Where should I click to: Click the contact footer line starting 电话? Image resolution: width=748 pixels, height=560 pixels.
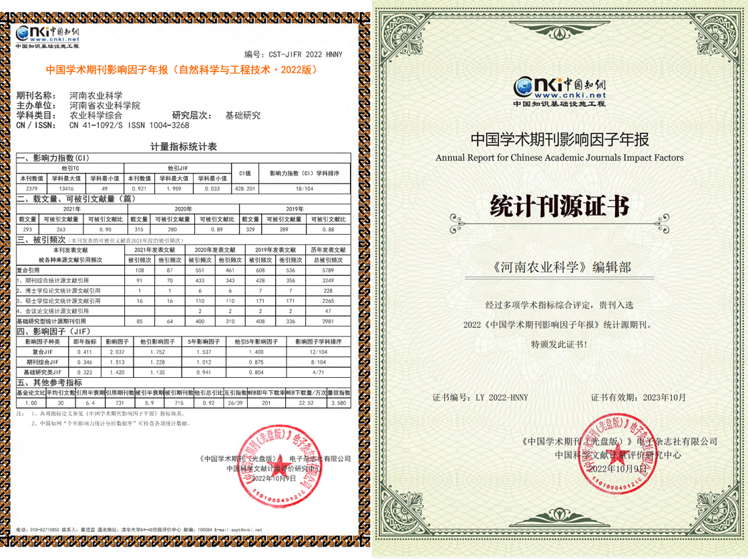(140, 529)
